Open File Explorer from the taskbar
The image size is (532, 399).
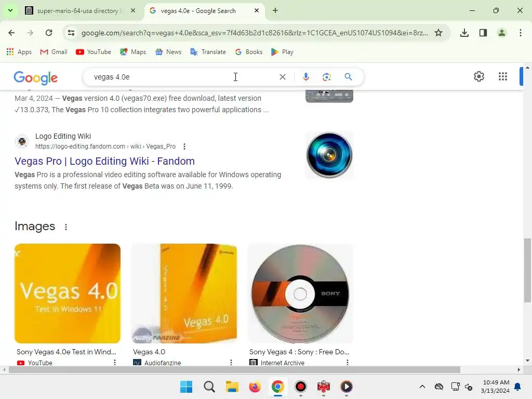pyautogui.click(x=232, y=387)
